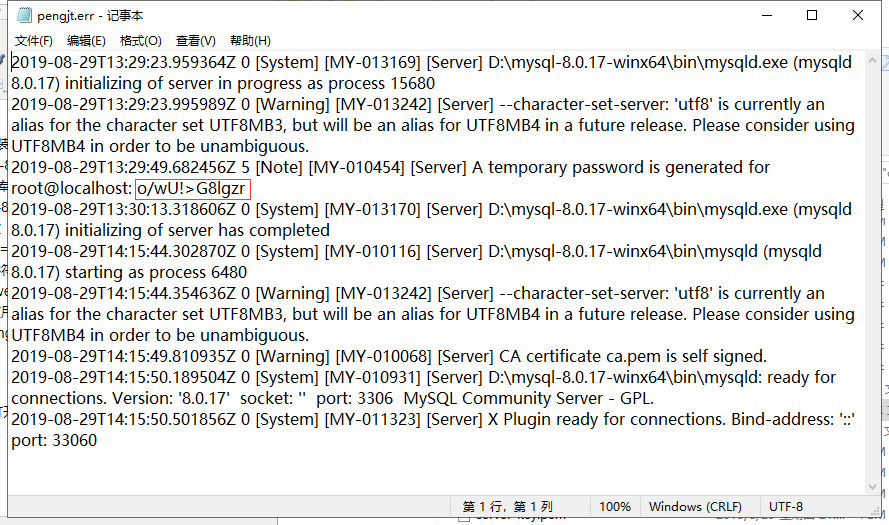889x525 pixels.
Task: Click the 100% zoom level indicator
Action: click(x=615, y=507)
